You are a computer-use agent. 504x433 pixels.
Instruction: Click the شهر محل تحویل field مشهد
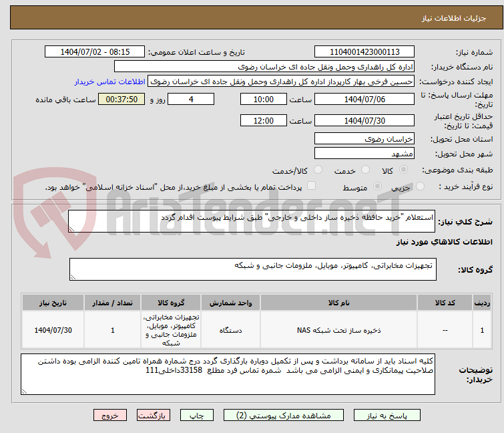click(364, 153)
